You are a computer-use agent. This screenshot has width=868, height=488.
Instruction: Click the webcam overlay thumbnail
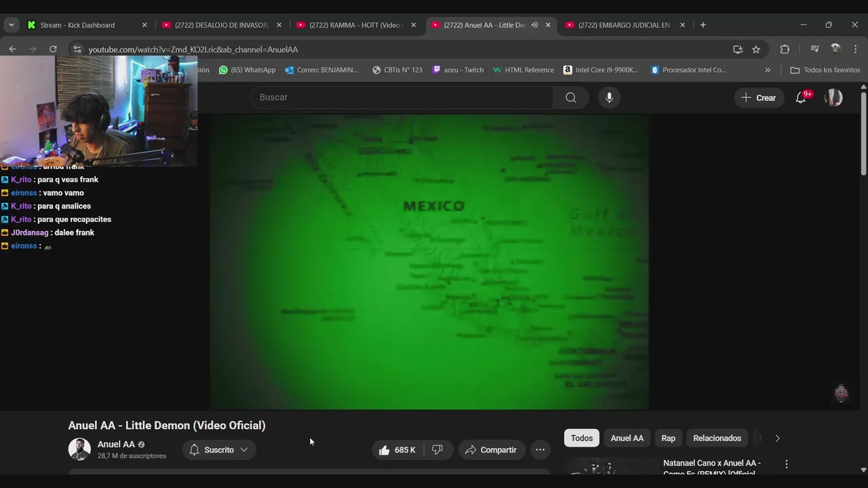tap(99, 111)
